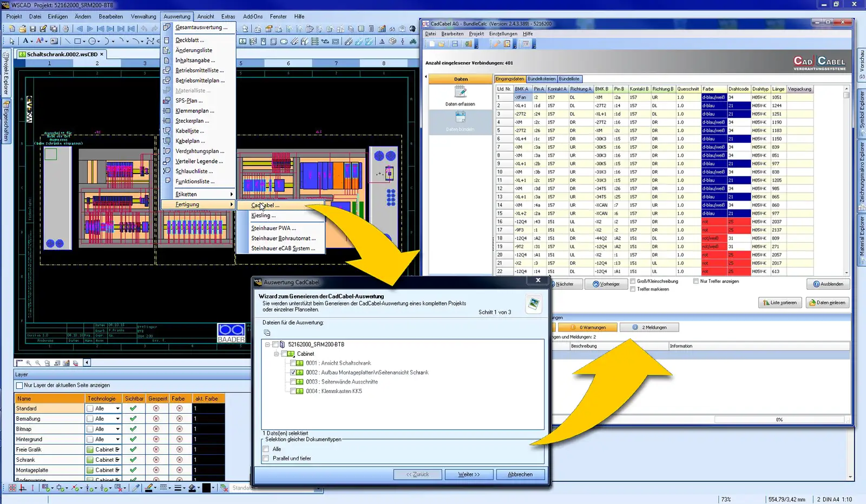Enable 'Nur Layer der aktuellen Seite anzeigen'

click(x=19, y=386)
